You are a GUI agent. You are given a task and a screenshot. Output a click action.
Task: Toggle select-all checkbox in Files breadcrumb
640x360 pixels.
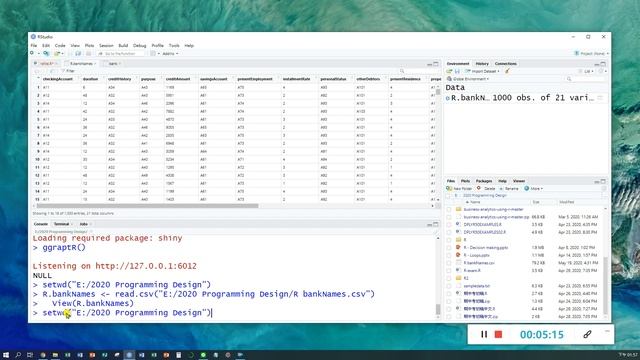point(449,196)
